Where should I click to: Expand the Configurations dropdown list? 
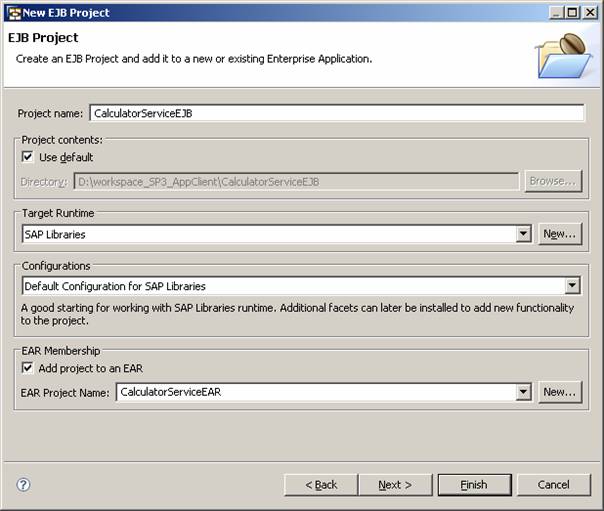[x=572, y=286]
